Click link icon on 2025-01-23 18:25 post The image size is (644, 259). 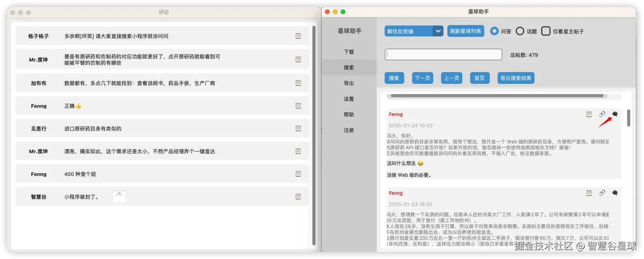coord(602,193)
